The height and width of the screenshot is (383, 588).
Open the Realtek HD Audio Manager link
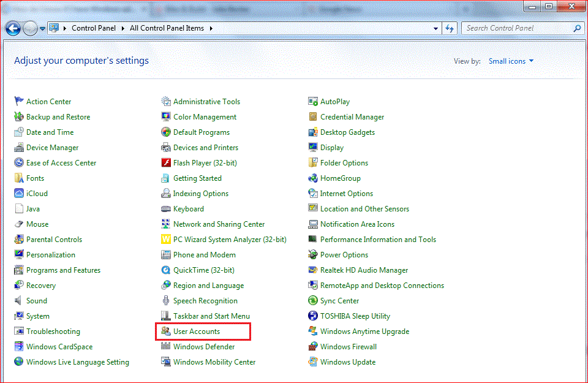[364, 270]
